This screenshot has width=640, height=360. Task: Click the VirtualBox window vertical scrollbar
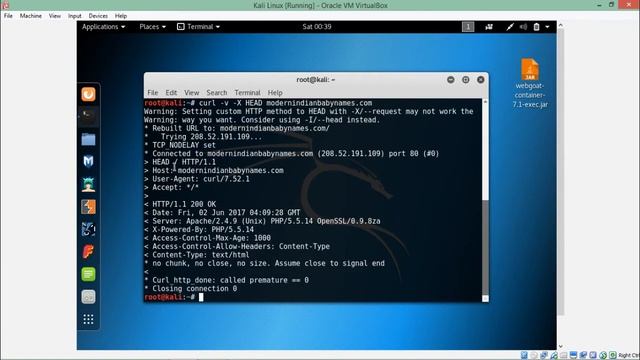[x=561, y=171]
